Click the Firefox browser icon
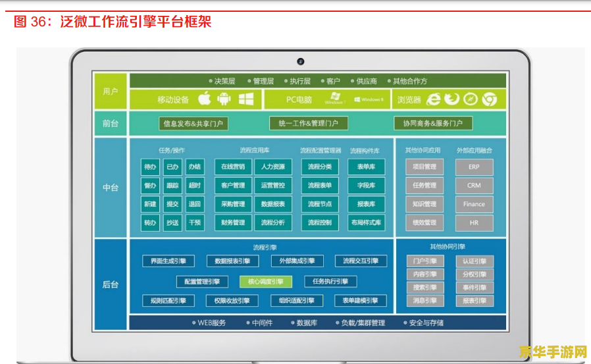The height and width of the screenshot is (364, 591). (x=451, y=99)
